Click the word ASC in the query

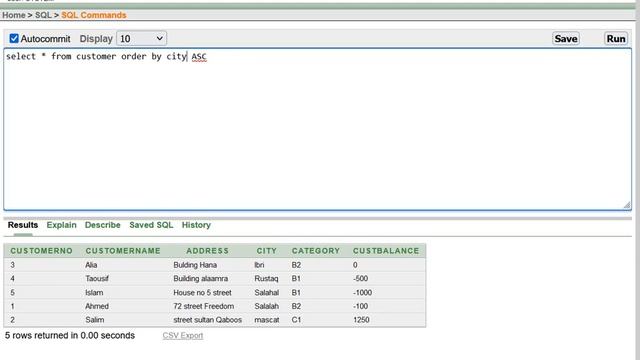click(199, 57)
